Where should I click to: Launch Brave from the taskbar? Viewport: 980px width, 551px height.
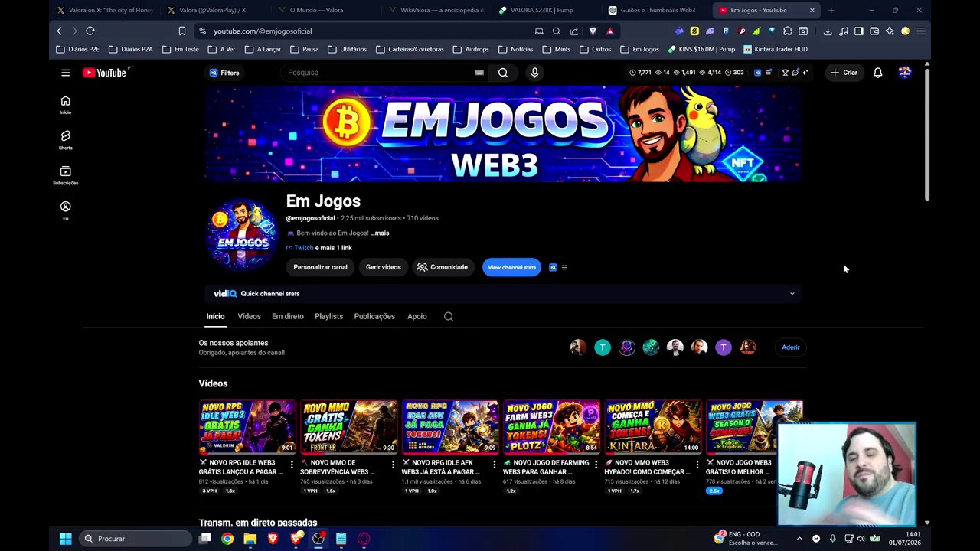point(273,539)
